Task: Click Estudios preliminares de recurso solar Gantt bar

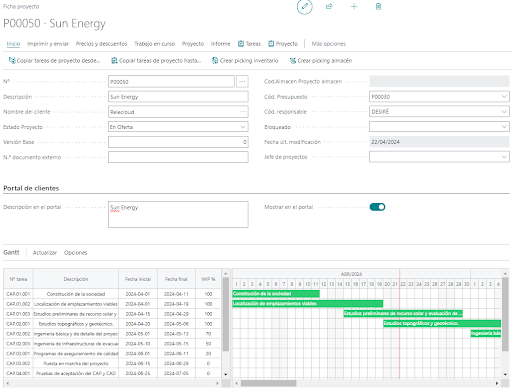Action: pos(403,313)
